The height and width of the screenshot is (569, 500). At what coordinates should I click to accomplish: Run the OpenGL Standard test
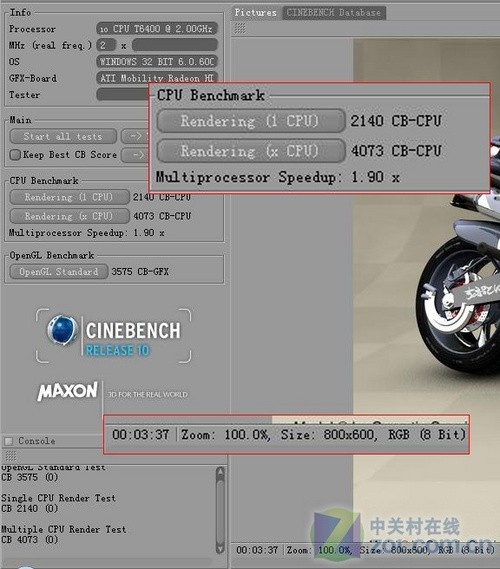[59, 271]
